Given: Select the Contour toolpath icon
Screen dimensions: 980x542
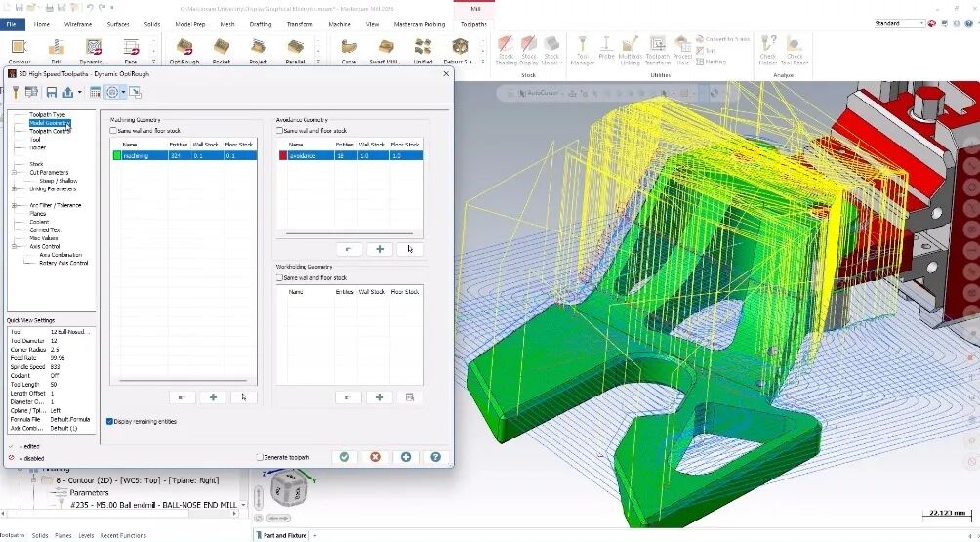Looking at the screenshot, I should 19,51.
